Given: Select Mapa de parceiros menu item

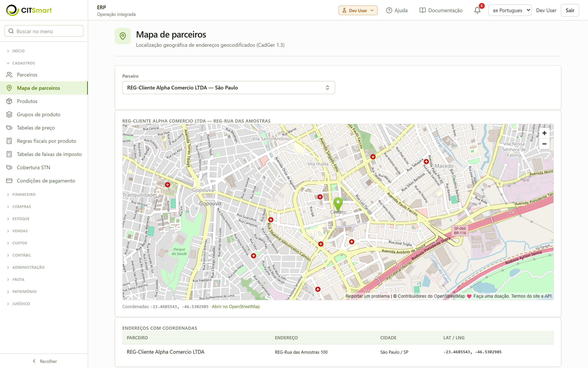Looking at the screenshot, I should 44,88.
